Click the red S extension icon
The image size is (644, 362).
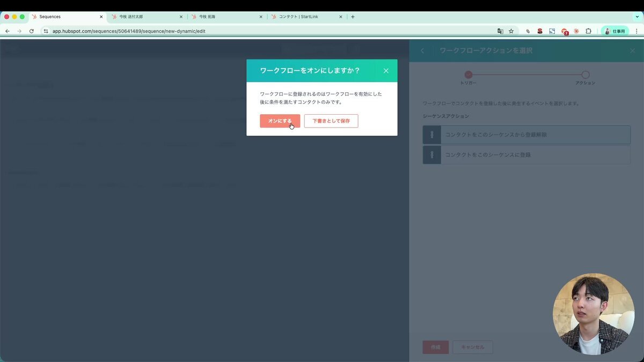[x=539, y=31]
